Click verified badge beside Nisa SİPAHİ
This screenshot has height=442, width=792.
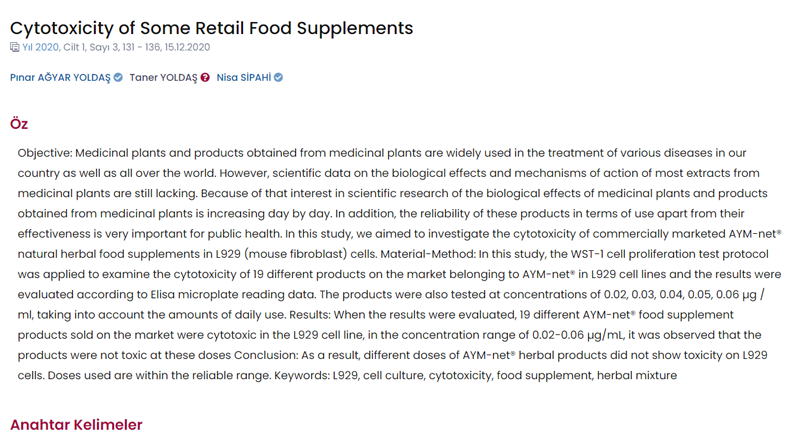tap(279, 77)
